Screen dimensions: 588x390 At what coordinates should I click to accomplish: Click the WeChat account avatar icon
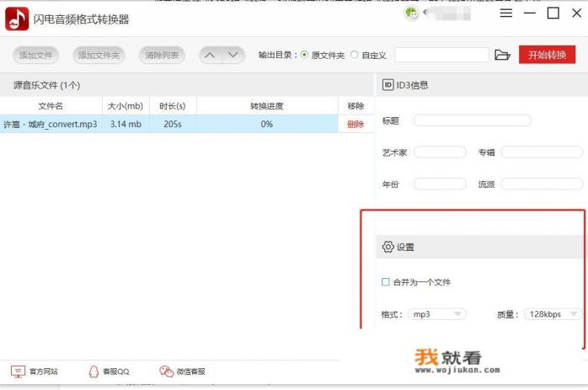click(x=412, y=13)
